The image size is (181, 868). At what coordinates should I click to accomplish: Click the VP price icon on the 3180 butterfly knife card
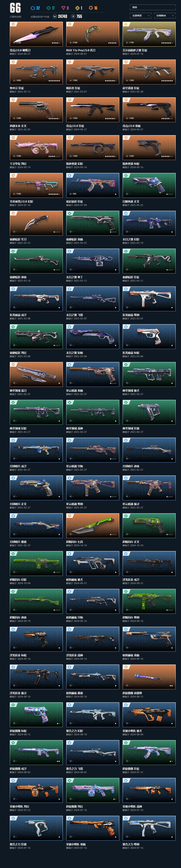(x=14, y=43)
